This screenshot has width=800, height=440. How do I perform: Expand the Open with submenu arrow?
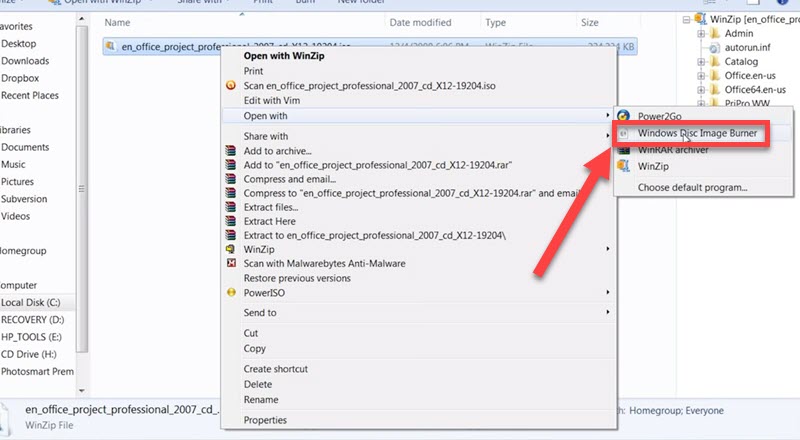click(607, 115)
